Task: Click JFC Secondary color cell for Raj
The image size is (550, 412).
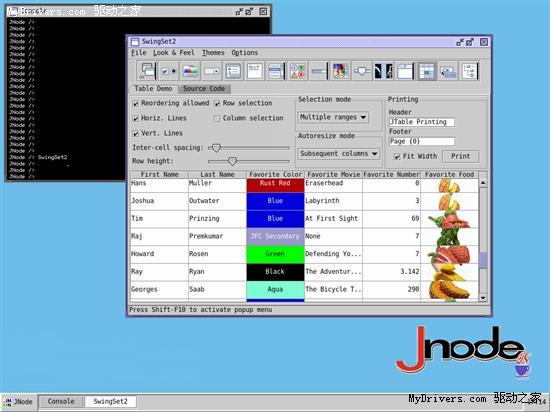Action: (275, 237)
